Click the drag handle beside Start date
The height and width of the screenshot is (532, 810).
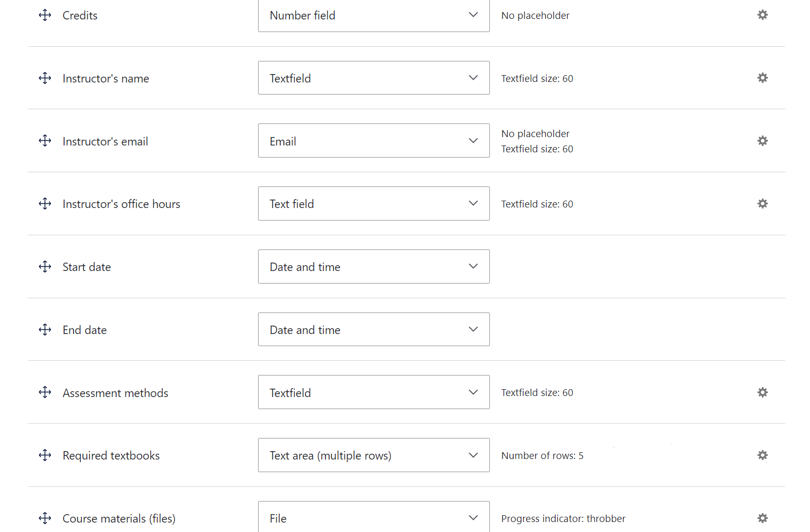(45, 266)
